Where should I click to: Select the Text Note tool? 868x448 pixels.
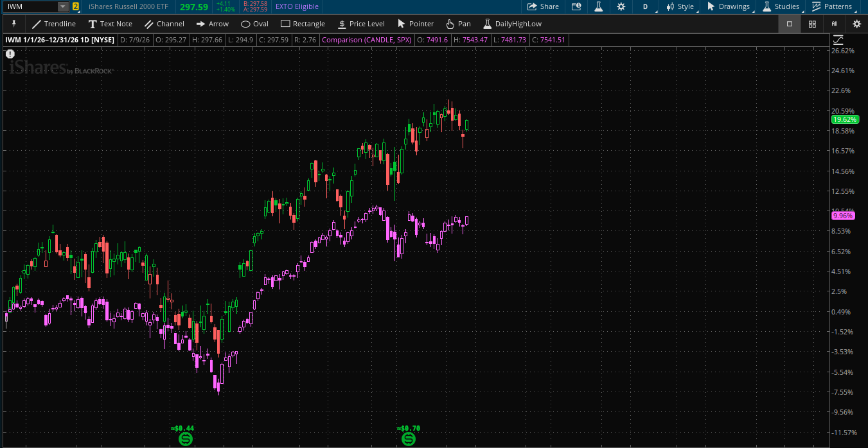coord(110,24)
